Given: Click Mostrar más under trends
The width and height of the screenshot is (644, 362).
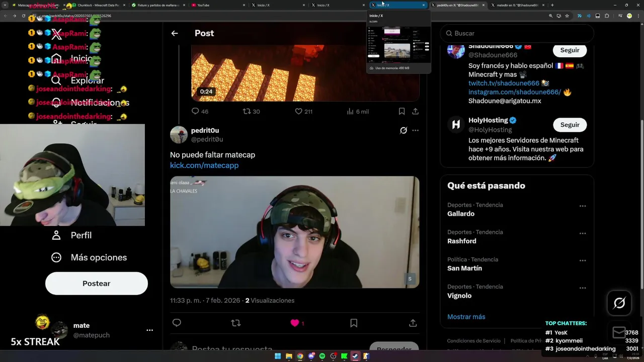Looking at the screenshot, I should pyautogui.click(x=466, y=317).
